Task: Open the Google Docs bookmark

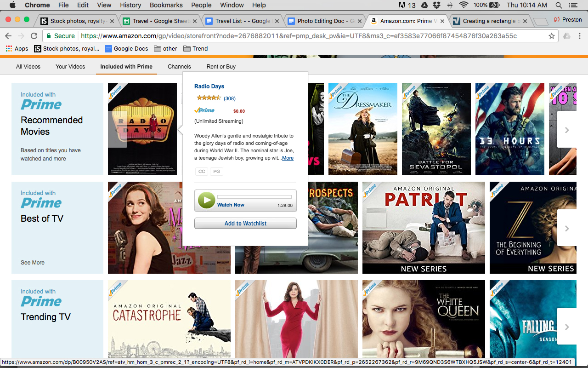Action: pyautogui.click(x=126, y=48)
